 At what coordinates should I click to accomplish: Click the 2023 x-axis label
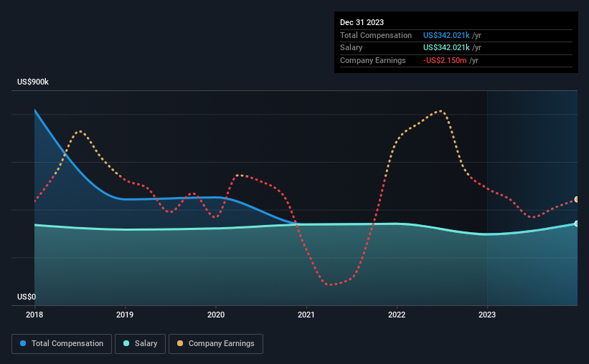(487, 315)
